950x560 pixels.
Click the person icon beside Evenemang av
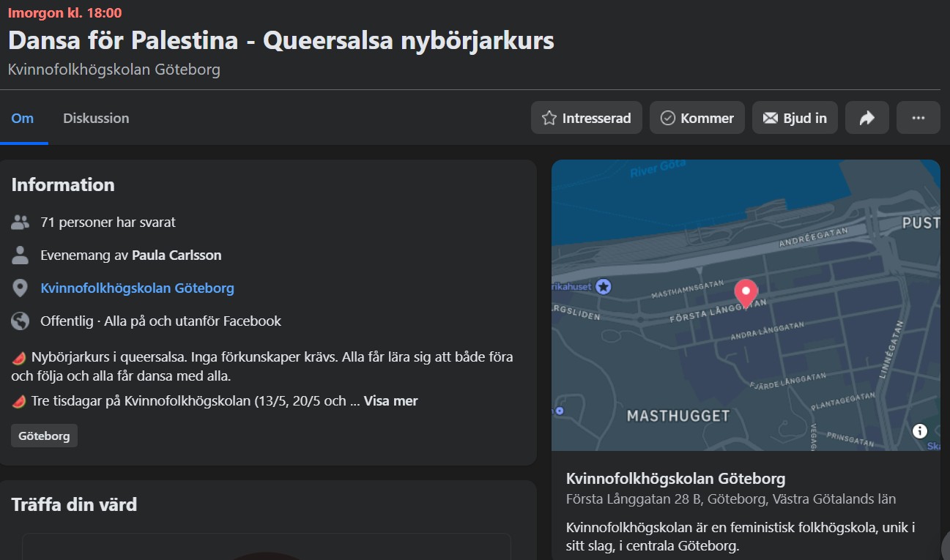pyautogui.click(x=21, y=255)
